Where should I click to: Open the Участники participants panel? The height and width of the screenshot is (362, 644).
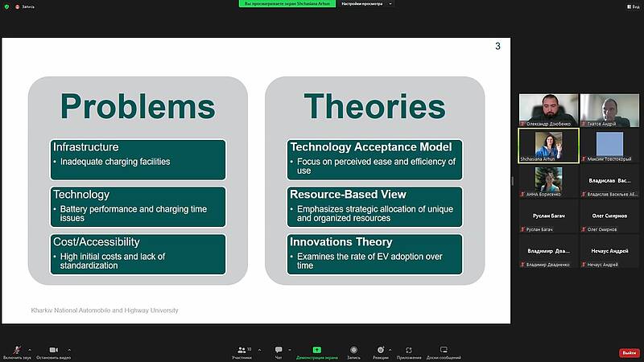(x=242, y=352)
